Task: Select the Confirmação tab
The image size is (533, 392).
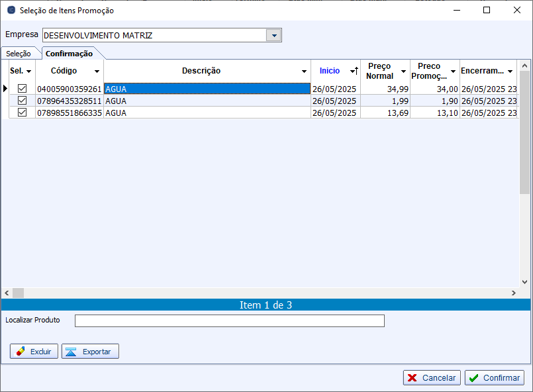Action: coord(69,54)
